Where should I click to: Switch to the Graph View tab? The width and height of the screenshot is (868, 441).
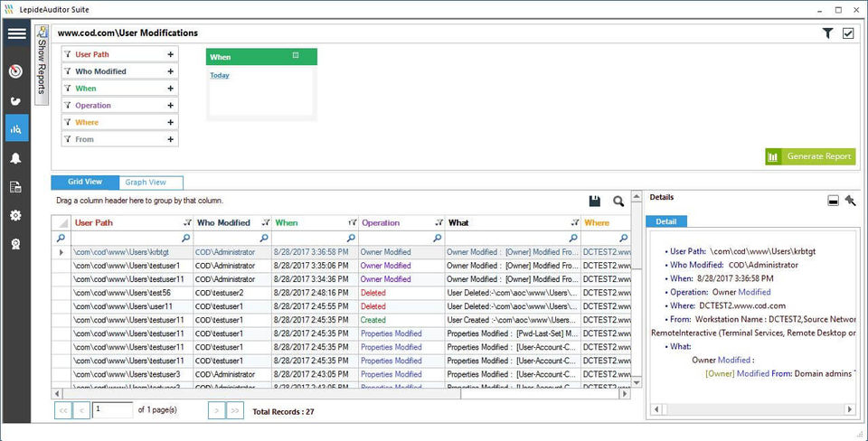click(146, 183)
